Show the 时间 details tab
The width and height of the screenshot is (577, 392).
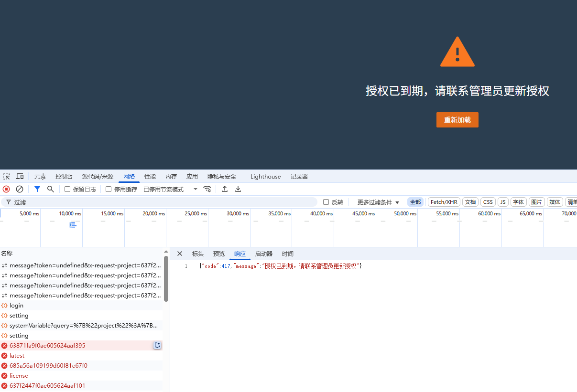click(x=288, y=254)
